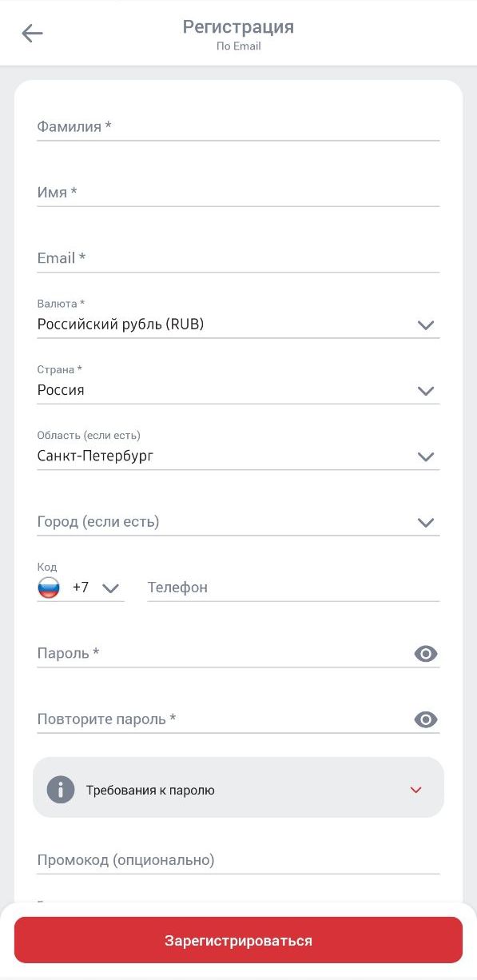Click the Телефон input field

point(293,588)
